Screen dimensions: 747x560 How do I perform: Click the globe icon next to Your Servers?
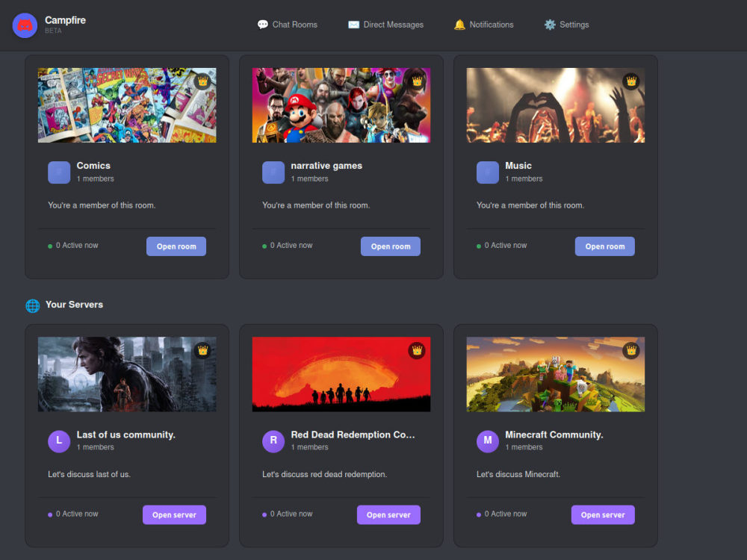click(32, 305)
